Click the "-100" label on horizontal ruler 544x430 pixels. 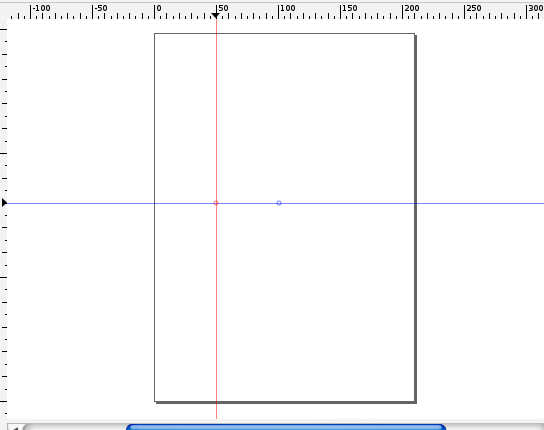coord(41,8)
